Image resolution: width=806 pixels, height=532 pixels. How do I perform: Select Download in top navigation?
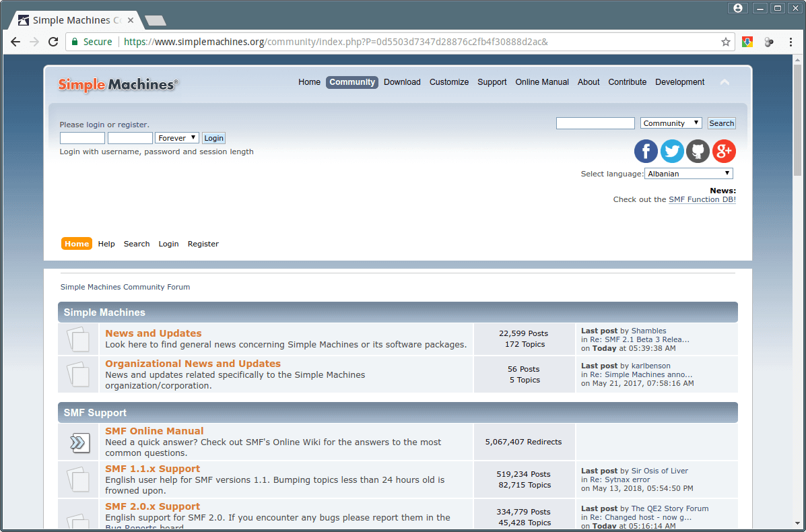402,82
